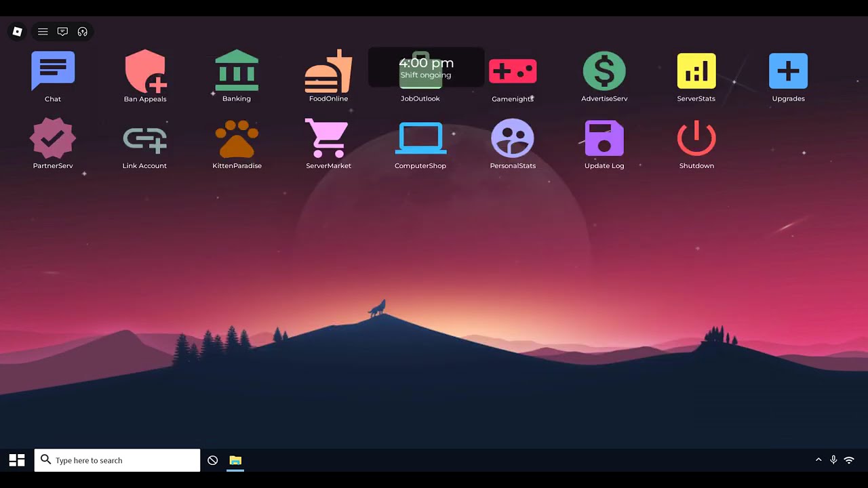Open the JobOutlook briefcase app
This screenshot has width=868, height=488.
click(x=420, y=70)
